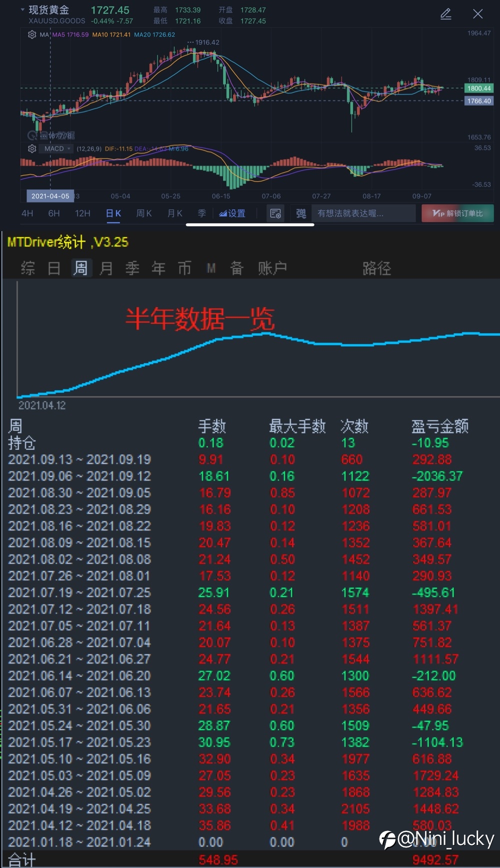Open the 年 yearly statistics tab

click(158, 269)
